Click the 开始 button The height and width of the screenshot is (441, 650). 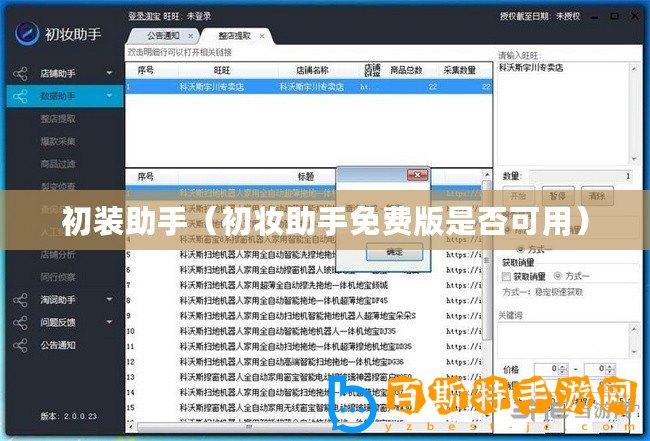coord(518,196)
